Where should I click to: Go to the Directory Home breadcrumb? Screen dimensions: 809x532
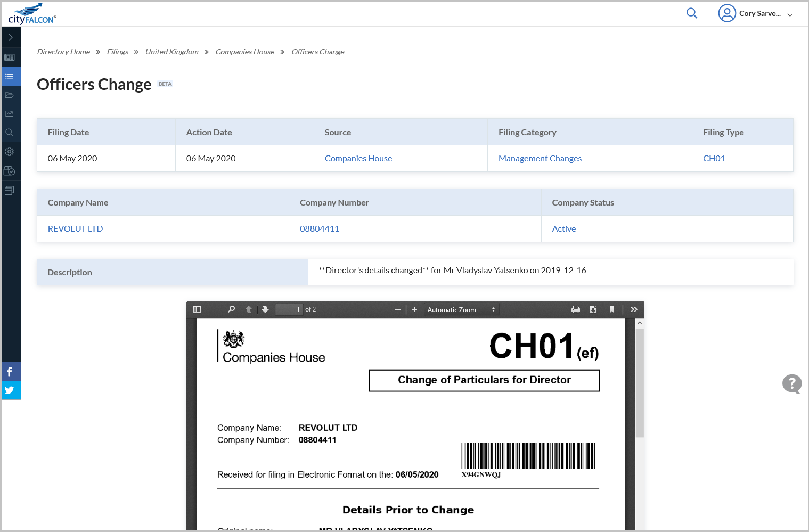coord(63,52)
